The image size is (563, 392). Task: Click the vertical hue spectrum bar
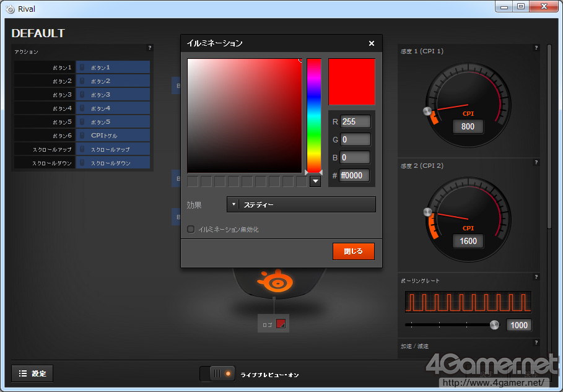pyautogui.click(x=313, y=115)
